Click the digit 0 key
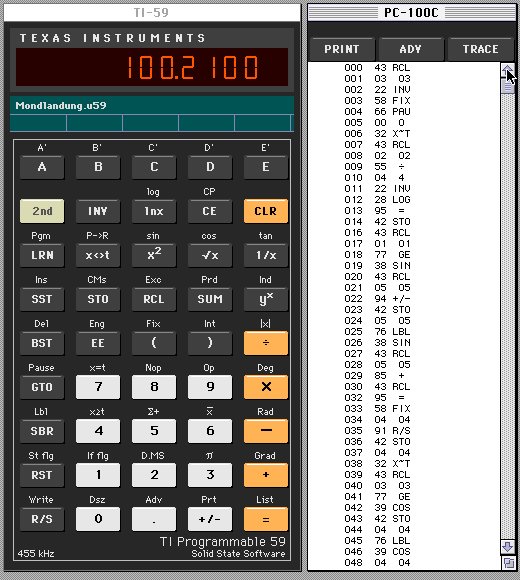The height and width of the screenshot is (580, 520). (x=98, y=519)
